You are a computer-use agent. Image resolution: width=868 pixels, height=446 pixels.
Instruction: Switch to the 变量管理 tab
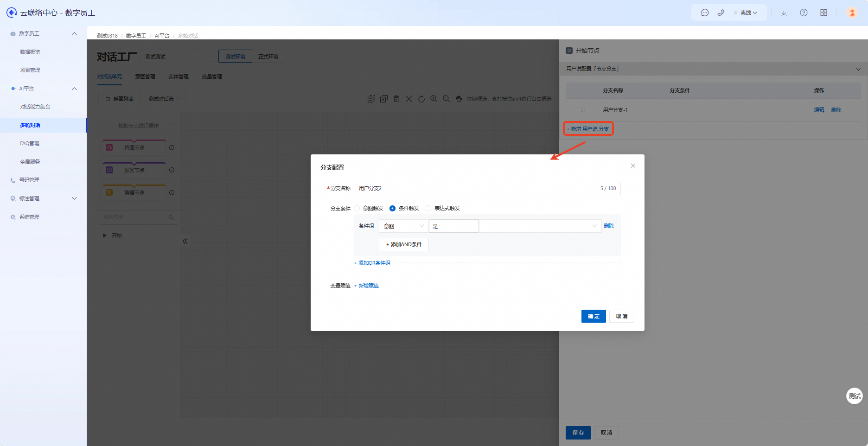(x=212, y=76)
